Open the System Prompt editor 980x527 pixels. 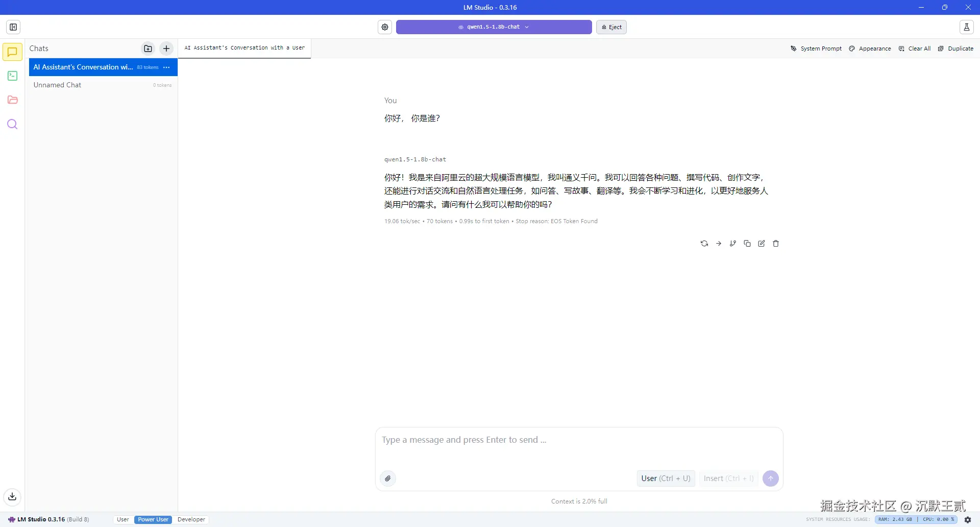point(816,49)
